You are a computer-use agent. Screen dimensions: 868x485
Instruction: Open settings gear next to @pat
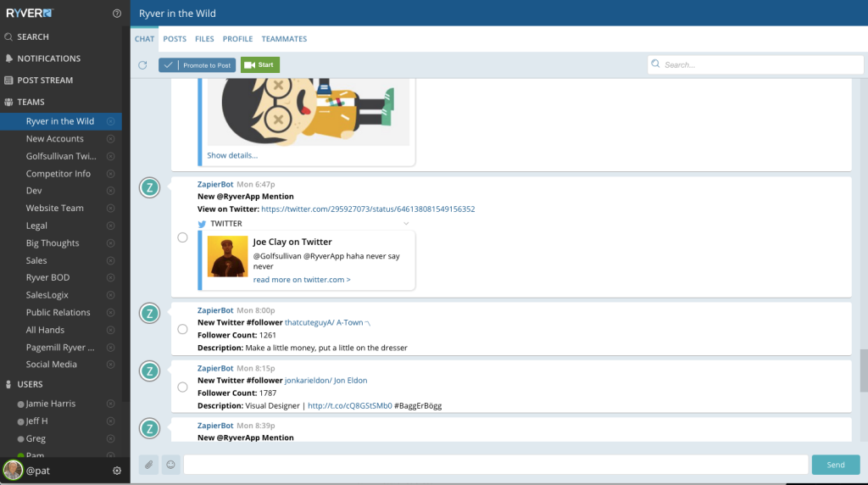117,471
